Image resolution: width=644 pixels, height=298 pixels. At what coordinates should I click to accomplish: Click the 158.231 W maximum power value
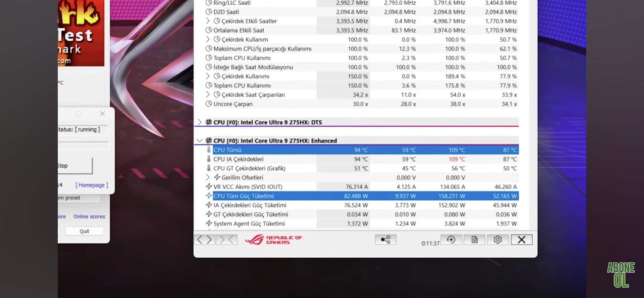(451, 196)
